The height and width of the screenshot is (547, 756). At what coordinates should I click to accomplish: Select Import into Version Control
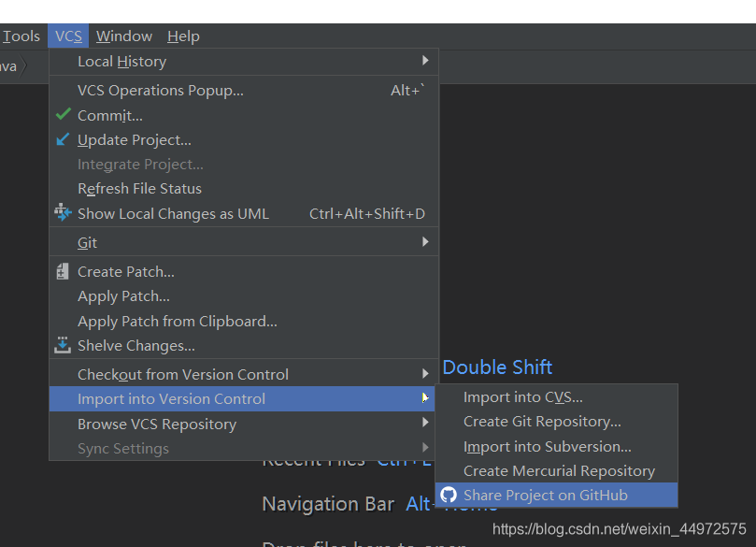click(x=242, y=399)
